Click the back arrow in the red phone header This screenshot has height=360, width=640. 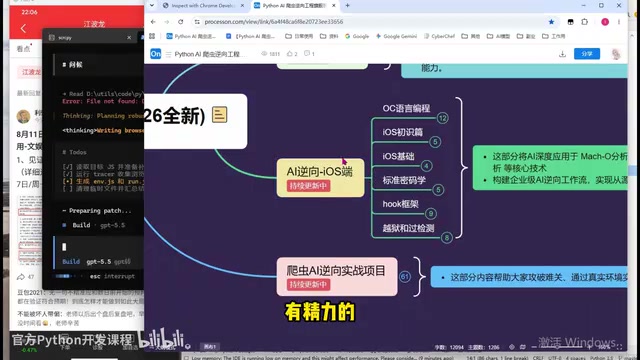click(x=23, y=28)
